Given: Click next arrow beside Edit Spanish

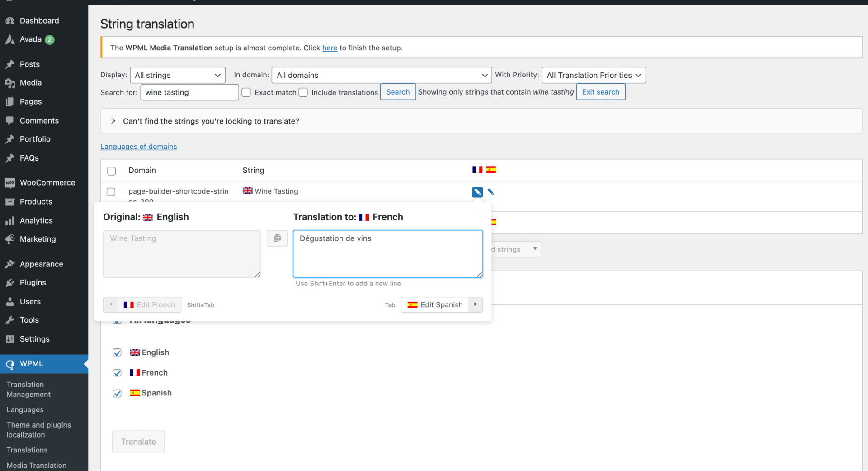Looking at the screenshot, I should pos(476,304).
